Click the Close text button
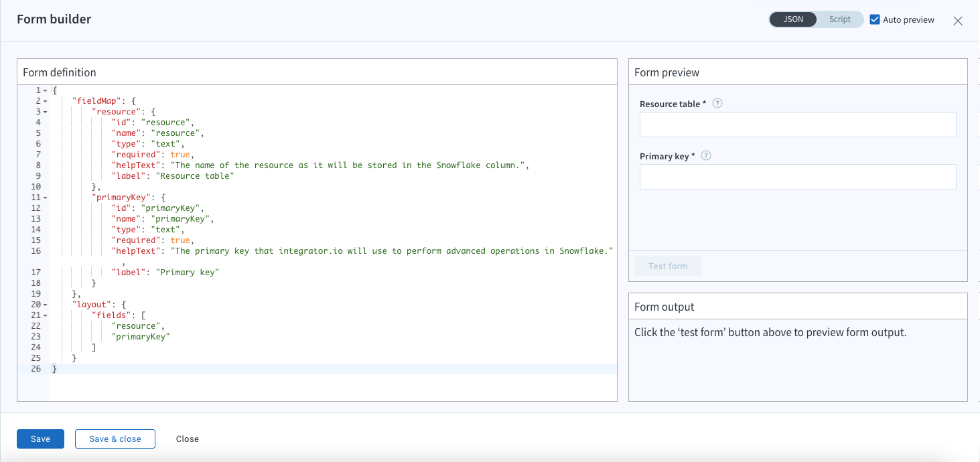Image resolution: width=980 pixels, height=462 pixels. click(x=188, y=439)
